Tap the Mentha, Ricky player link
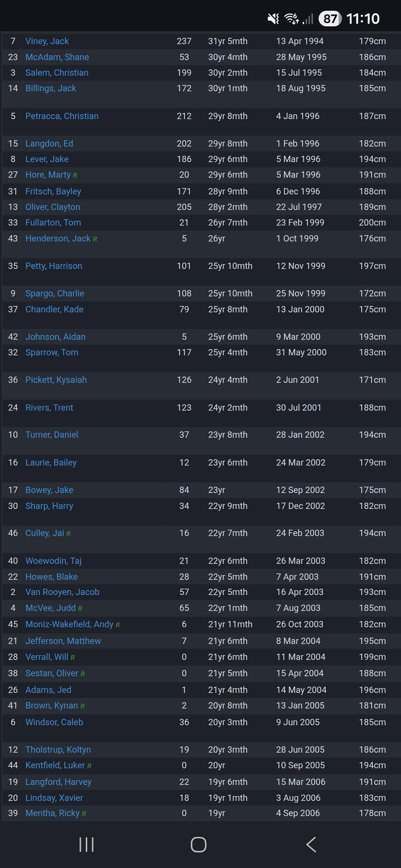 point(53,813)
